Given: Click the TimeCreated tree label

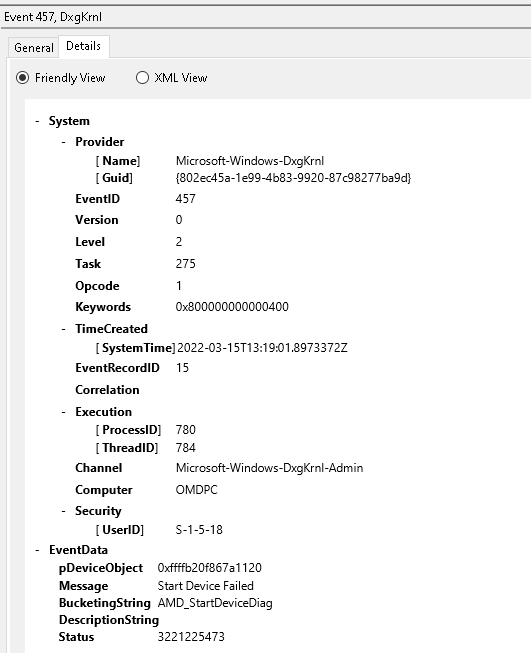Looking at the screenshot, I should [x=111, y=329].
